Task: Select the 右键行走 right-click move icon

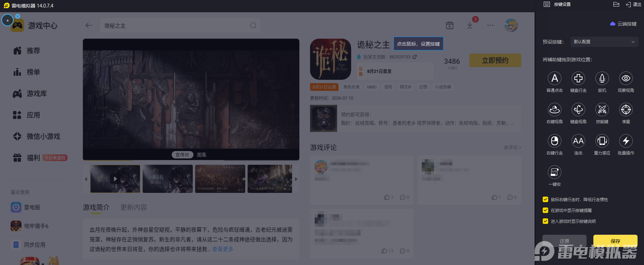Action: (555, 141)
